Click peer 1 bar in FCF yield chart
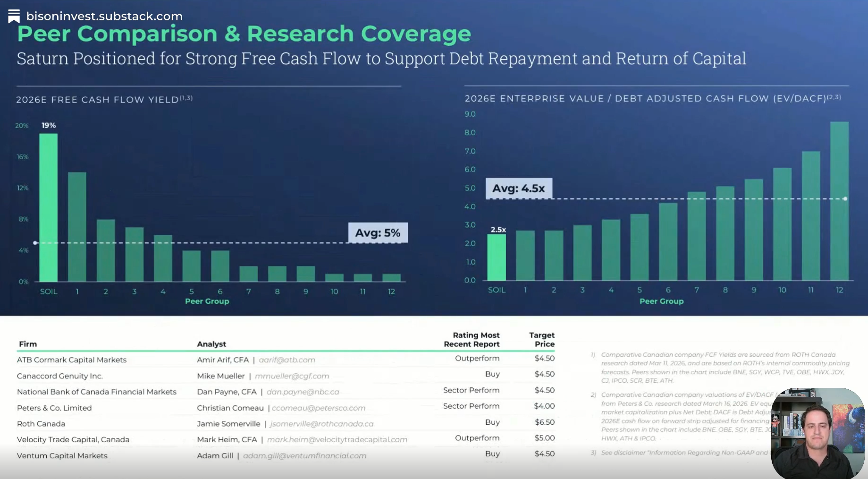The image size is (868, 479). point(77,227)
